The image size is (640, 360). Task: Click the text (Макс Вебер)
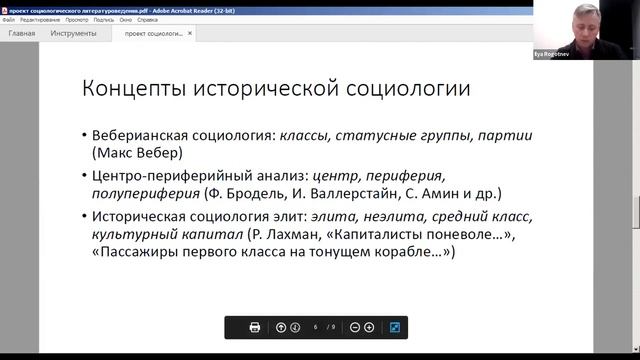[x=137, y=153]
